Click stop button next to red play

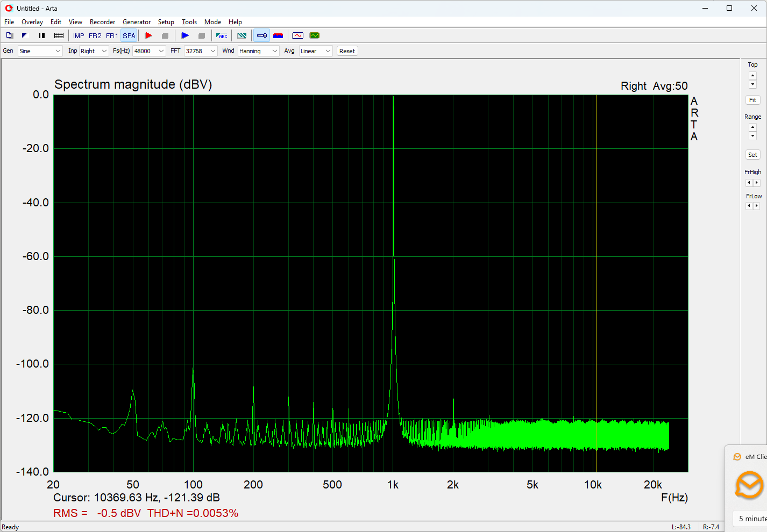(x=165, y=35)
